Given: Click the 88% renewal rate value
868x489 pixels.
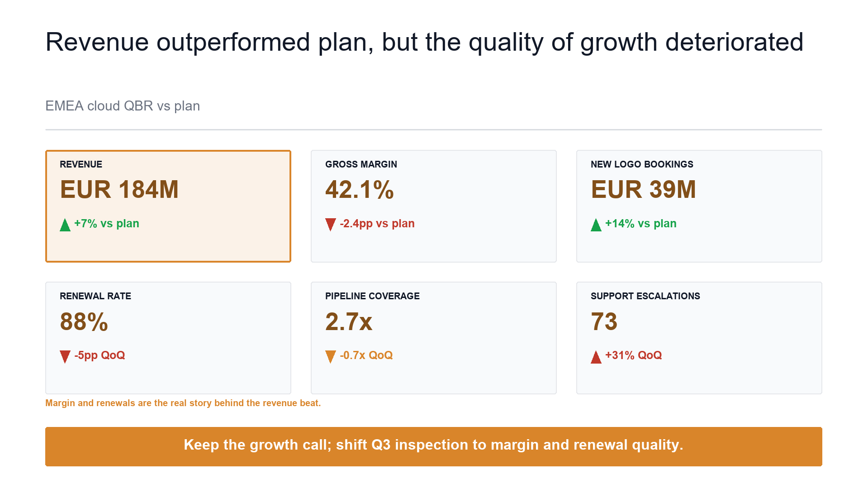Looking at the screenshot, I should pos(84,321).
